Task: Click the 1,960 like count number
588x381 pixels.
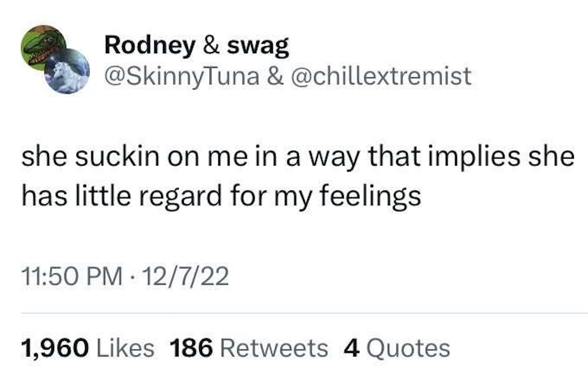Action: (x=55, y=348)
